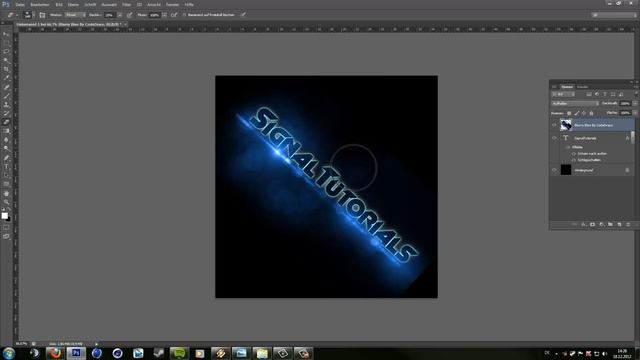The height and width of the screenshot is (360, 640).
Task: Toggle Schlagschatten effect visibility
Action: [574, 160]
